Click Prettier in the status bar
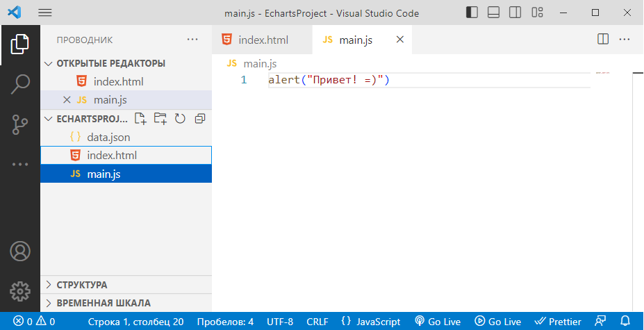Screen dimensions: 644x330 [558, 322]
